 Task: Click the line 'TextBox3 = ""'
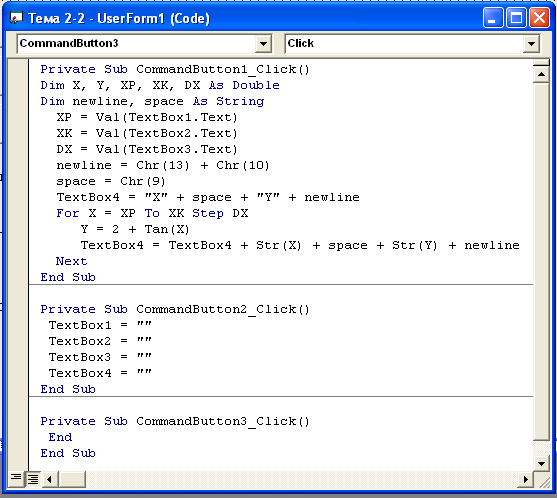(x=100, y=357)
